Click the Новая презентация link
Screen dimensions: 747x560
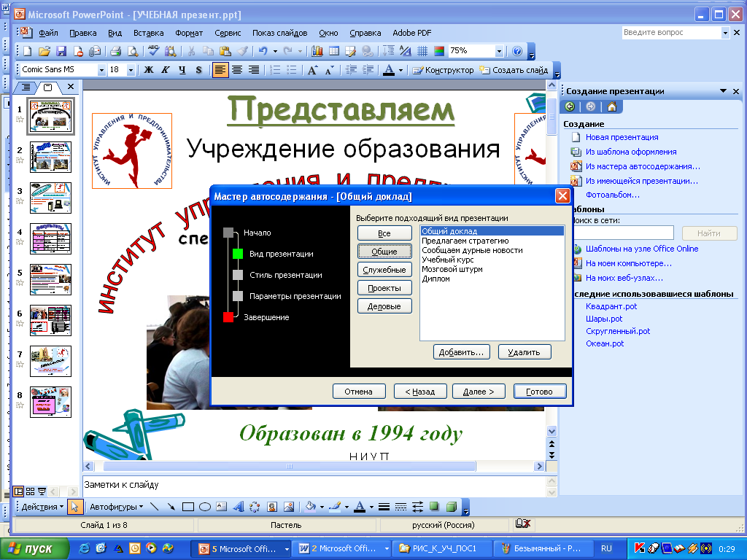[622, 137]
